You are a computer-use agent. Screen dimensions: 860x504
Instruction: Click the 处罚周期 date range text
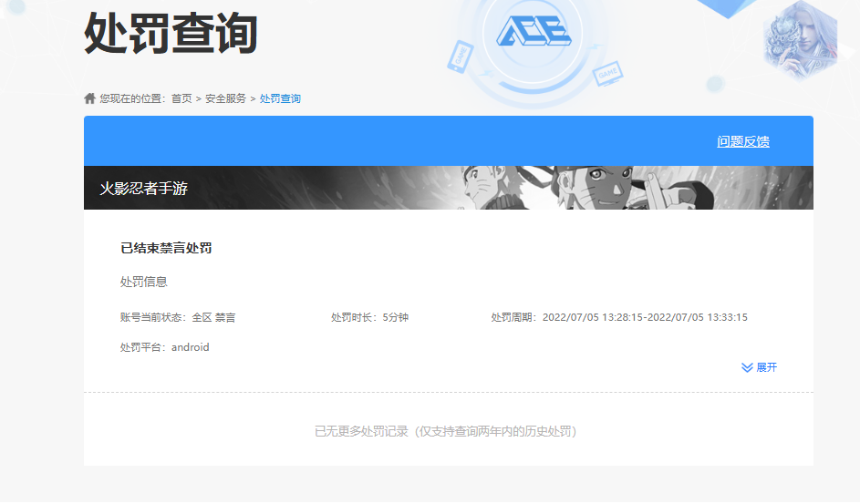[619, 317]
